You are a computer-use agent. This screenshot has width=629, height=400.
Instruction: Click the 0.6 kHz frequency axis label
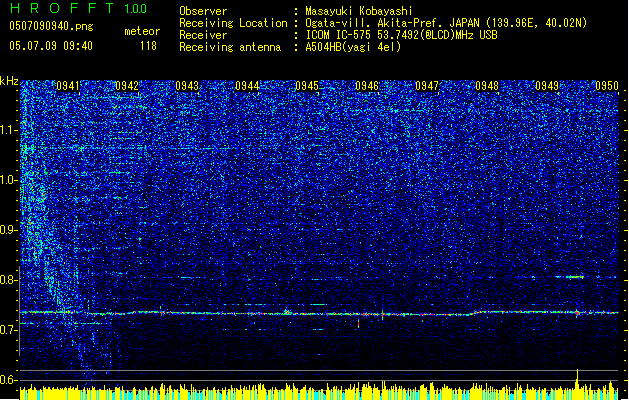click(x=8, y=380)
